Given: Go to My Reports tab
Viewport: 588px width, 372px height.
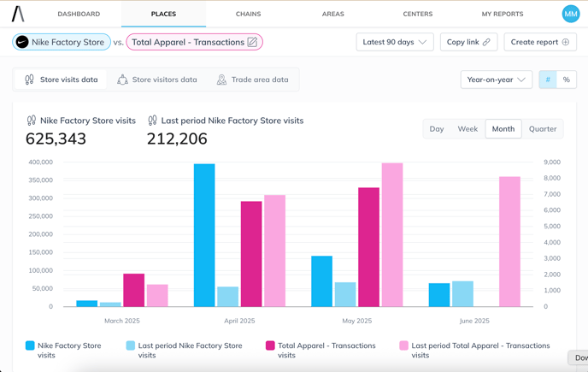Looking at the screenshot, I should point(503,14).
